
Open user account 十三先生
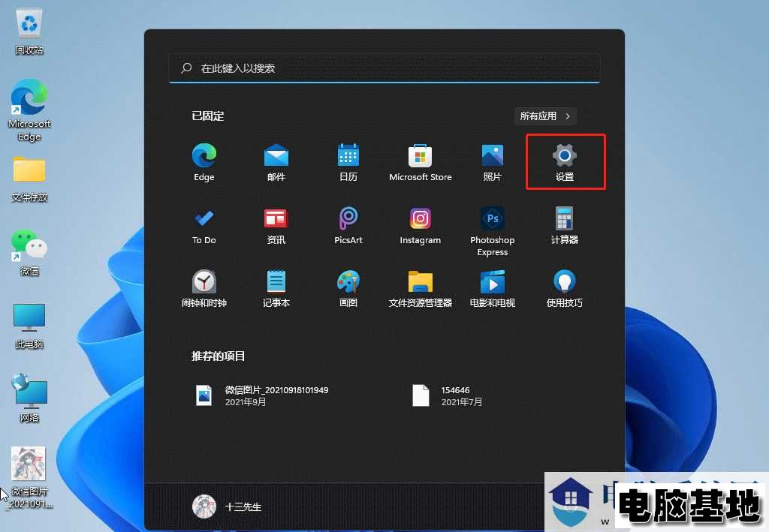[227, 506]
